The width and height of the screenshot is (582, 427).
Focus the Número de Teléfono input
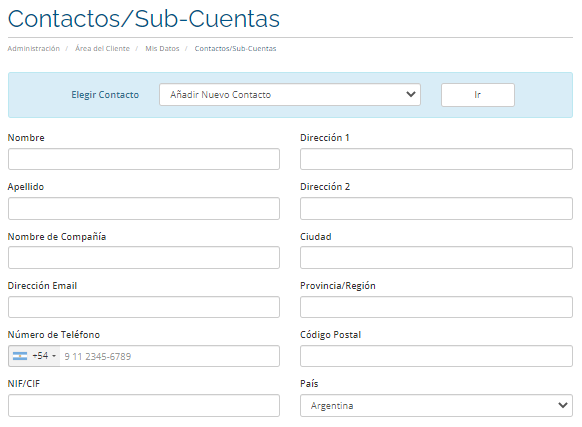pos(170,356)
